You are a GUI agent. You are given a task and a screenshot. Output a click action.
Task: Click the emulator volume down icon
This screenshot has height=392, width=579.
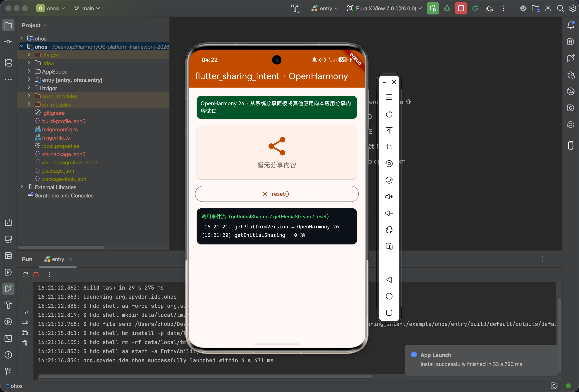(x=389, y=213)
